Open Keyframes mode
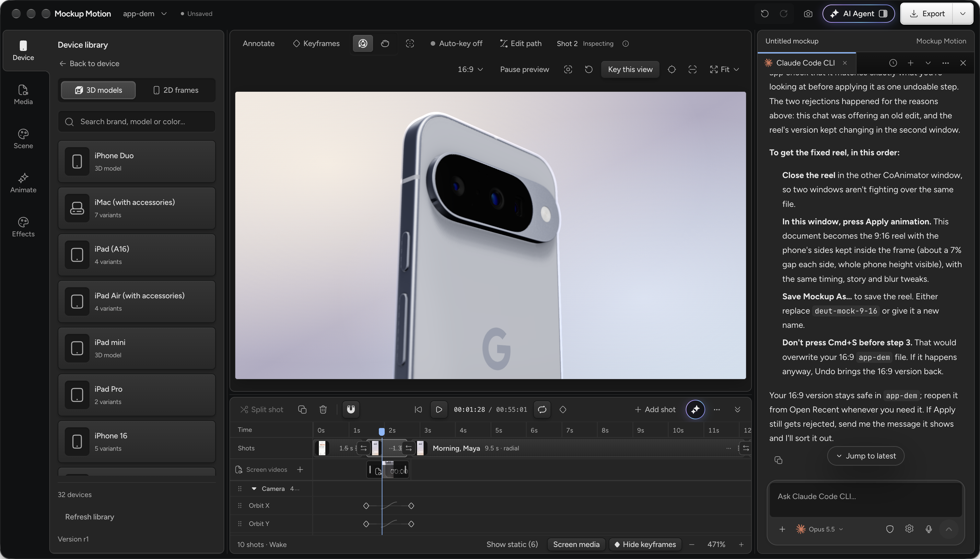 click(316, 43)
